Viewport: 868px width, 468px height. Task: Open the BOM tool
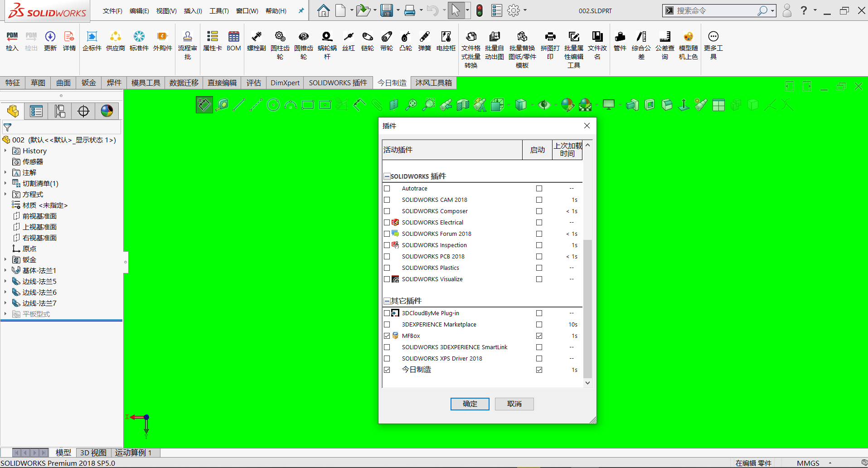[x=234, y=41]
